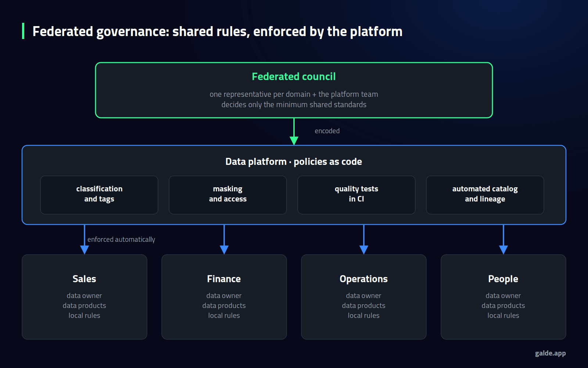Click the slide title "Federated governance: shared rules, enforced by the platform"
The width and height of the screenshot is (588, 368).
218,32
